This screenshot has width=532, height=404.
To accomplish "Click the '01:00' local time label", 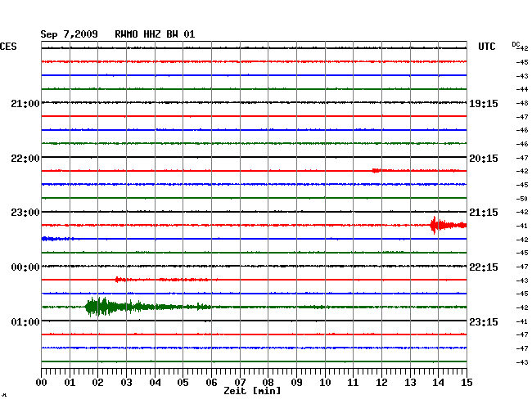I will 25,321.
